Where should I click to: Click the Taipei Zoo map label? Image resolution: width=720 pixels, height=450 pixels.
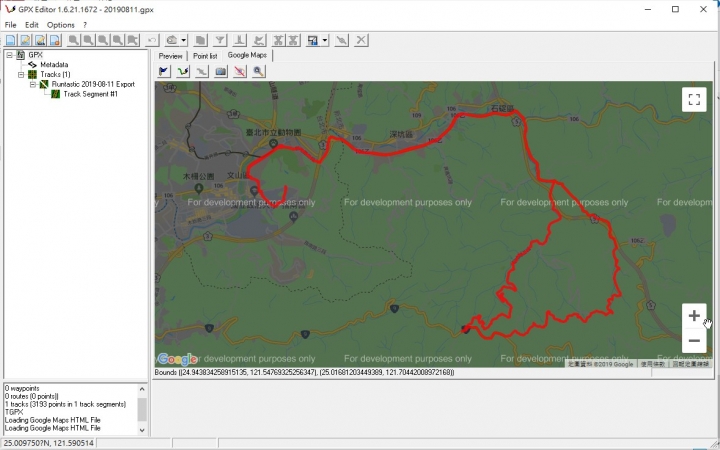click(273, 132)
